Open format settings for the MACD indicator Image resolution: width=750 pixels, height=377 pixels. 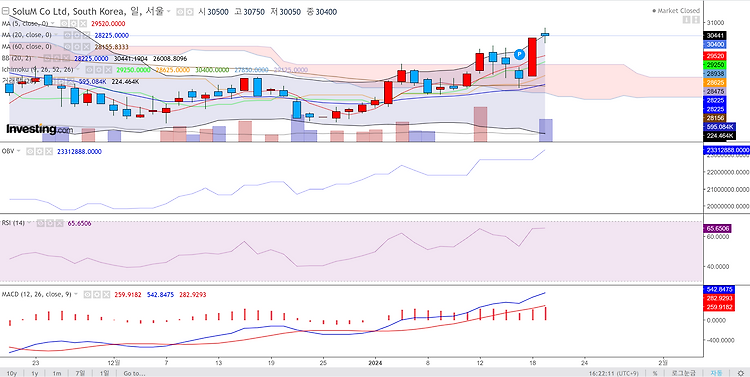click(x=97, y=295)
